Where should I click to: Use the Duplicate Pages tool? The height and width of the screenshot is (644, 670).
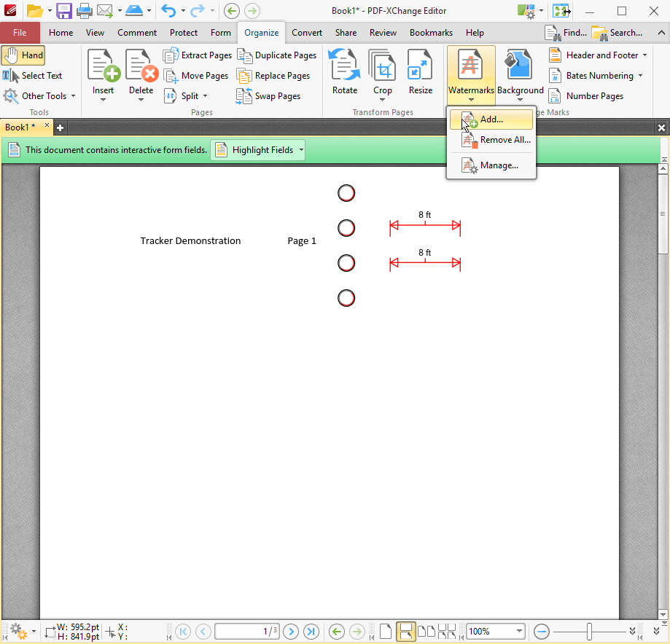277,55
